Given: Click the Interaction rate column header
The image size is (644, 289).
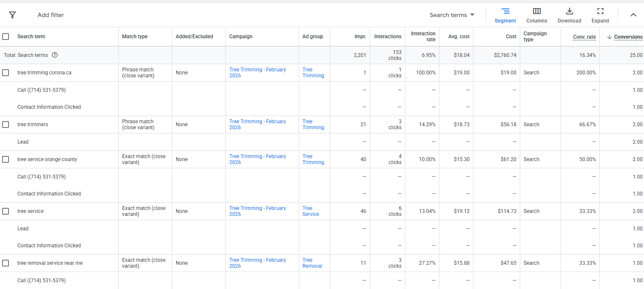Looking at the screenshot, I should pos(423,37).
